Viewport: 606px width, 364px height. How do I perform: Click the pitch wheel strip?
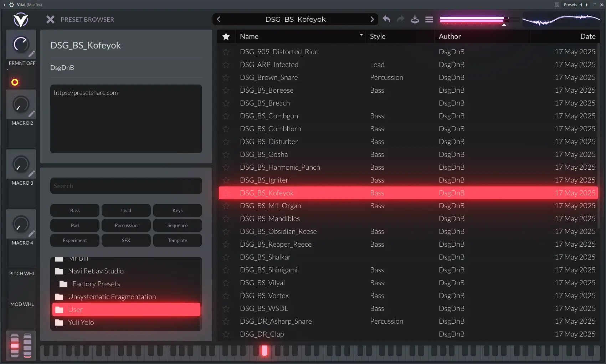[15, 345]
